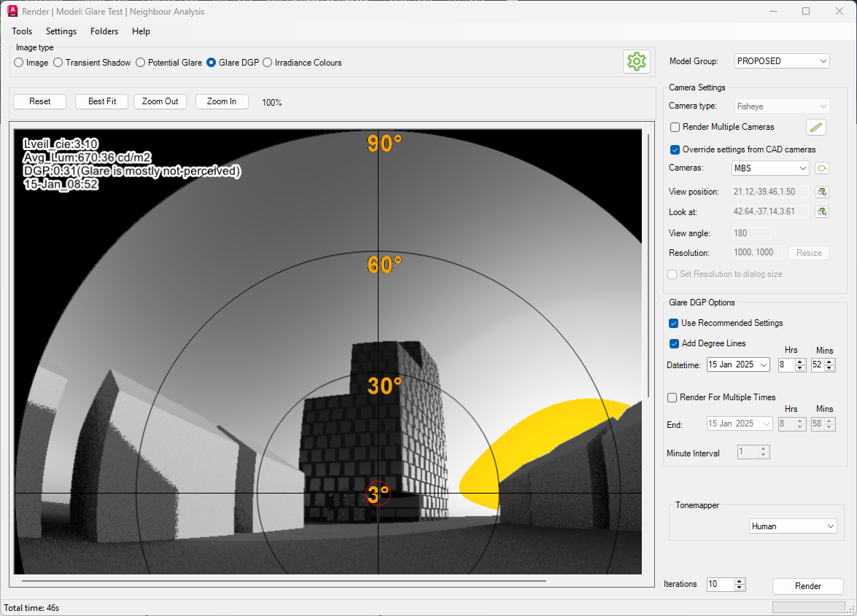The height and width of the screenshot is (616, 857).
Task: Open the End date dropdown
Action: pos(767,424)
